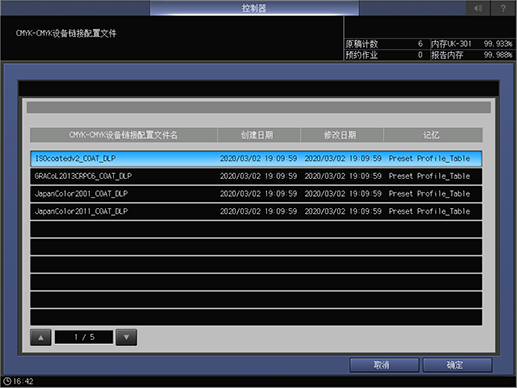Click the speaker sound icon

[478, 8]
